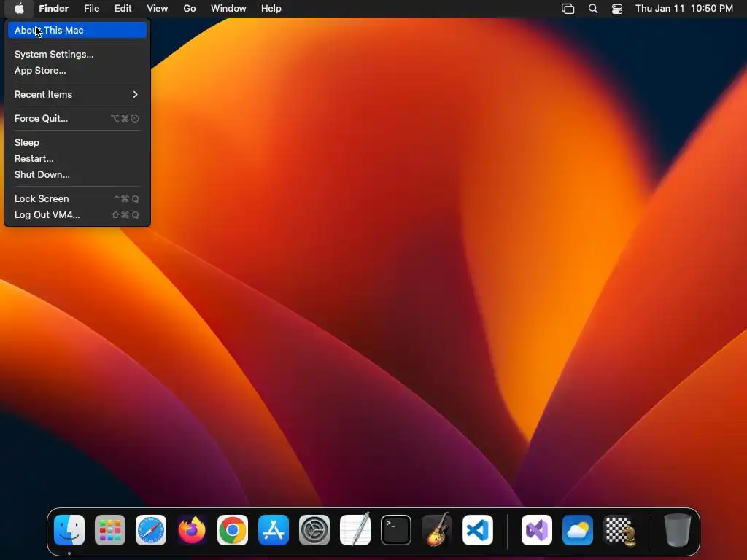The image size is (747, 560).
Task: Open the Finder menu in menu bar
Action: [x=54, y=9]
